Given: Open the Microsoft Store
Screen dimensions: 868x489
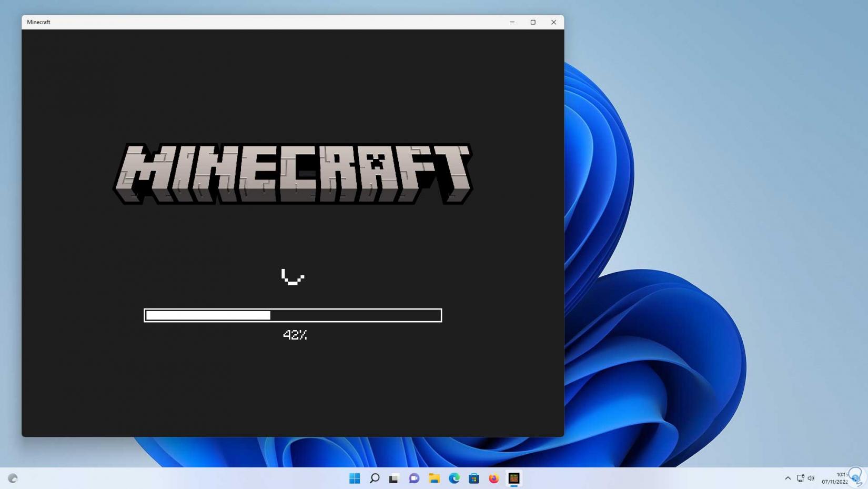Looking at the screenshot, I should coord(474,478).
